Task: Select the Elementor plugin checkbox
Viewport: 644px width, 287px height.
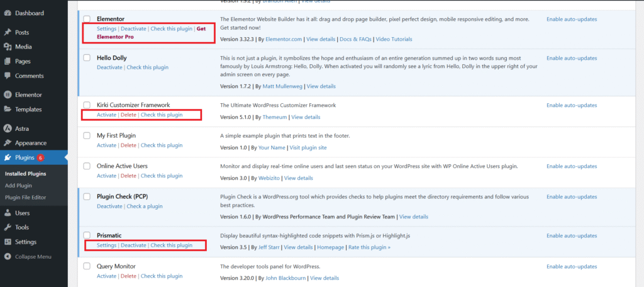Action: coord(87,20)
